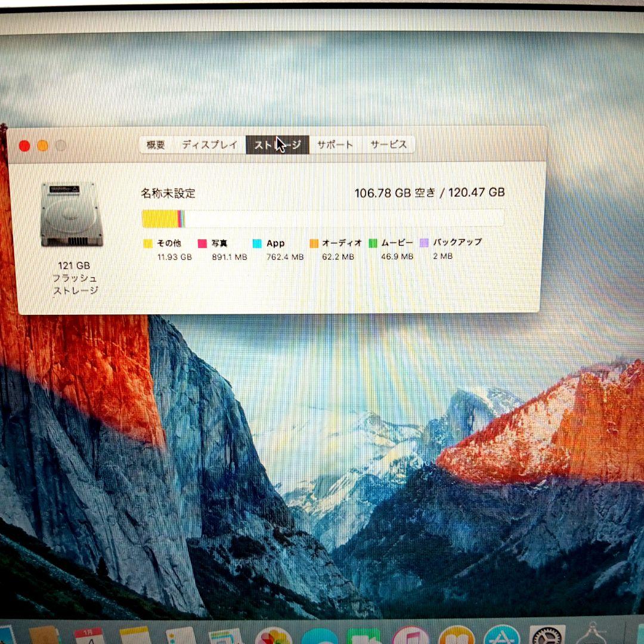644x644 pixels.
Task: Close the About This Mac window
Action: (24, 146)
